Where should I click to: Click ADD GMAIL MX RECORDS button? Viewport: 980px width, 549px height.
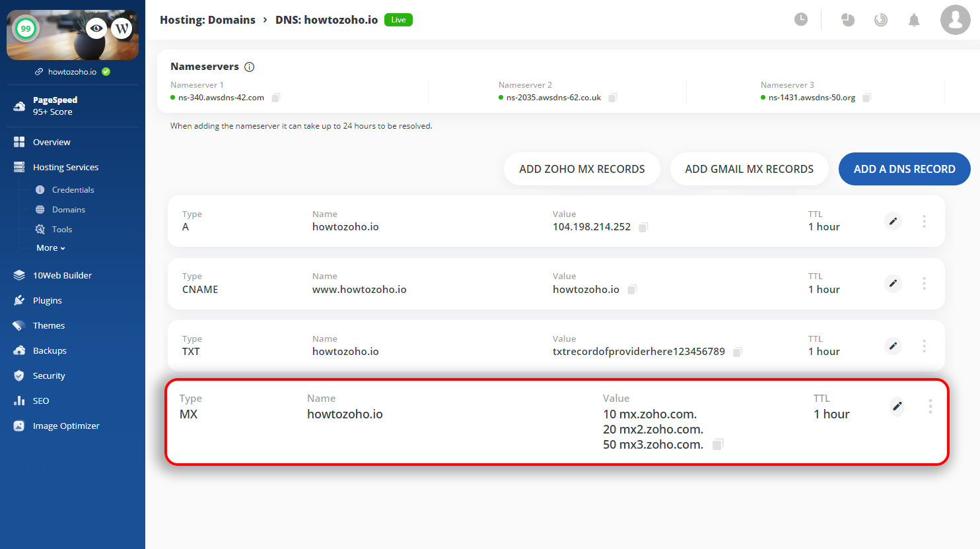[x=750, y=169]
